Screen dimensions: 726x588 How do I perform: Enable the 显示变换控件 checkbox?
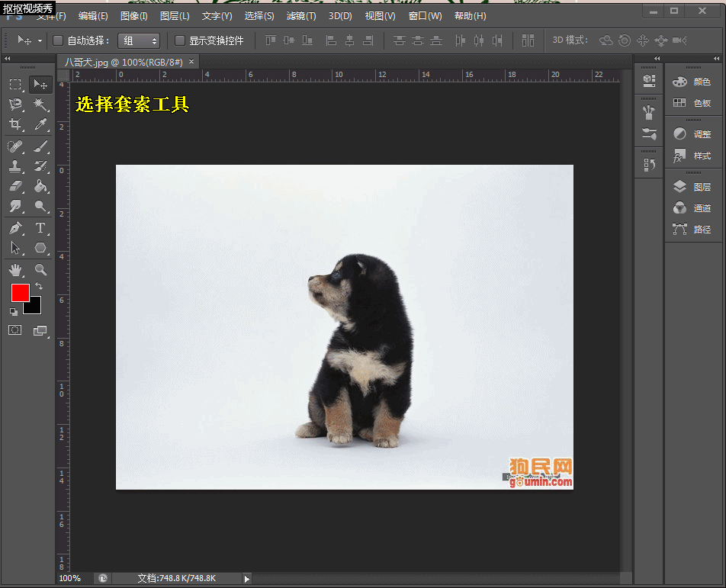180,40
